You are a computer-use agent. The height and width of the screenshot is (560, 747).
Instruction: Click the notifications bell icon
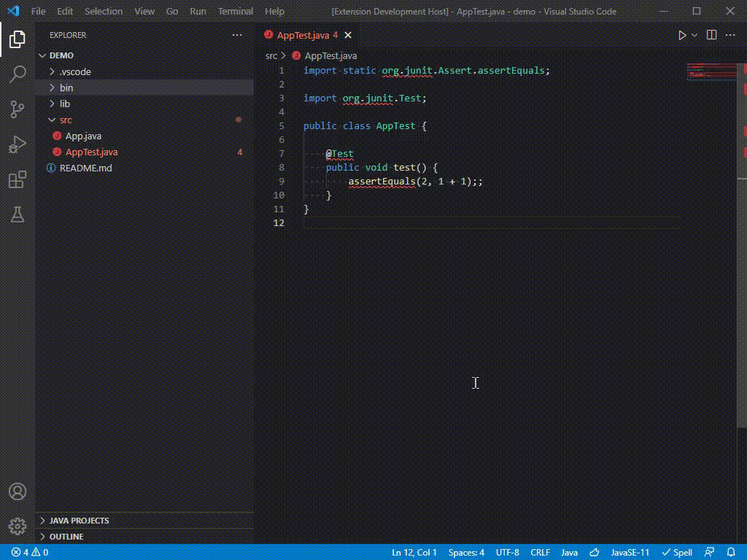tap(732, 553)
